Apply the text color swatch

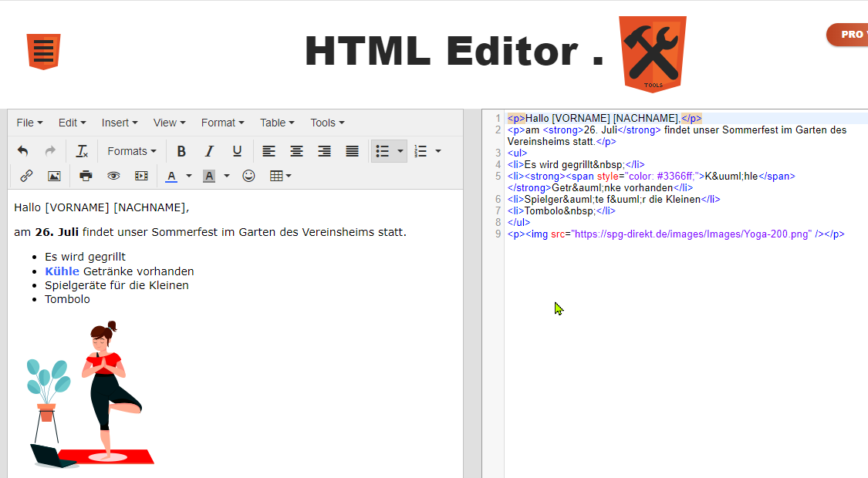171,176
